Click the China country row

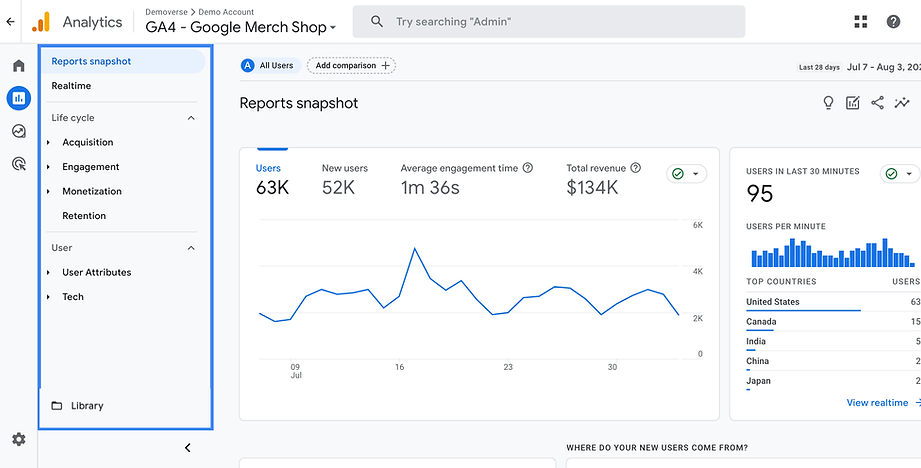pyautogui.click(x=833, y=362)
